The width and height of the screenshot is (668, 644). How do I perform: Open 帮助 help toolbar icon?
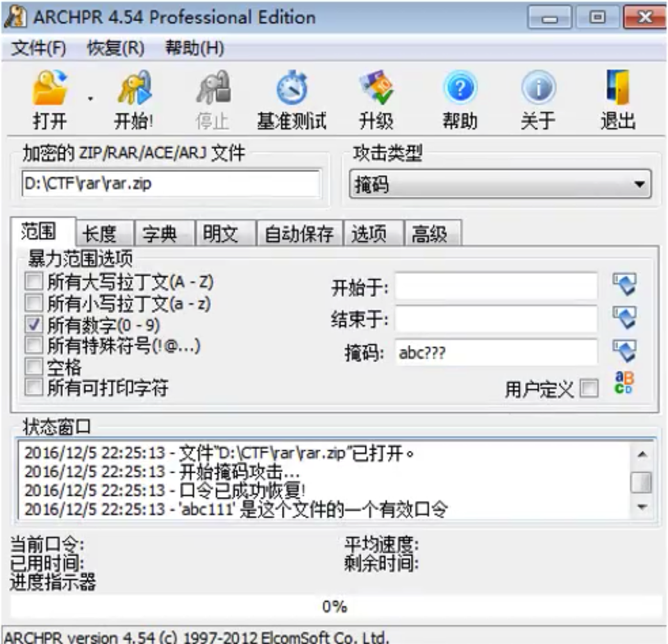coord(460,88)
